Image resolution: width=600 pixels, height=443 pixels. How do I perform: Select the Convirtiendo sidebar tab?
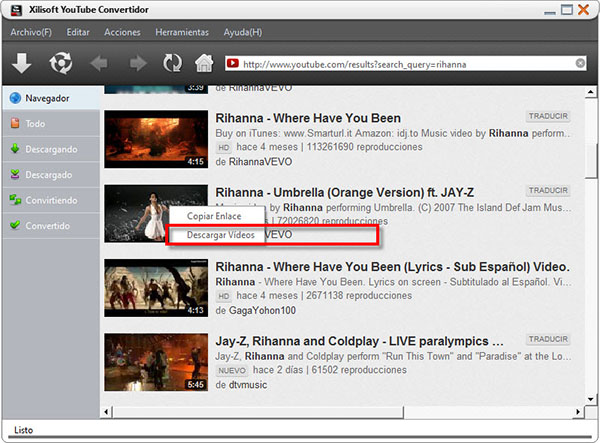[x=51, y=200]
